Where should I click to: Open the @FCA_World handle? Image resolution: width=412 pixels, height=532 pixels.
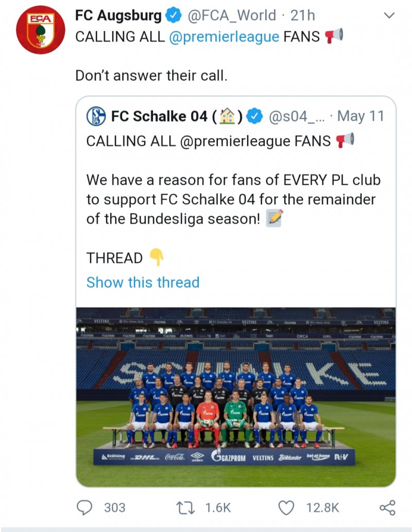coord(231,16)
